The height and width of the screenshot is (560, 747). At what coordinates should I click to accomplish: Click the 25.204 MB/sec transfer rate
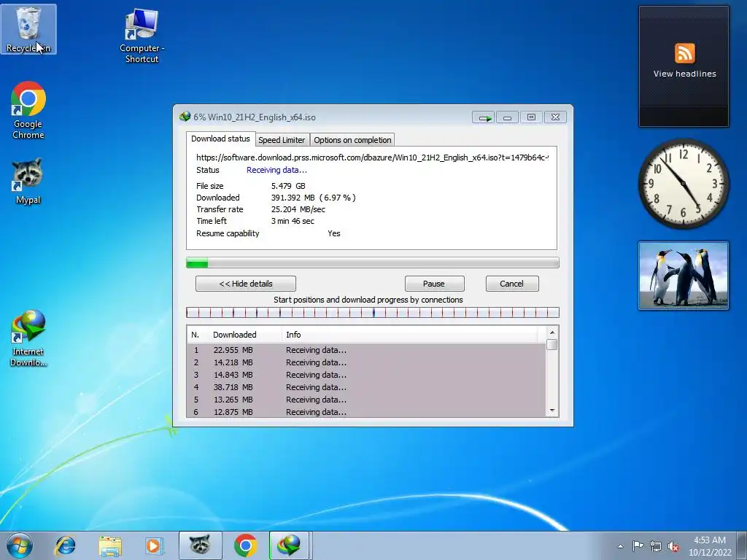(x=298, y=209)
